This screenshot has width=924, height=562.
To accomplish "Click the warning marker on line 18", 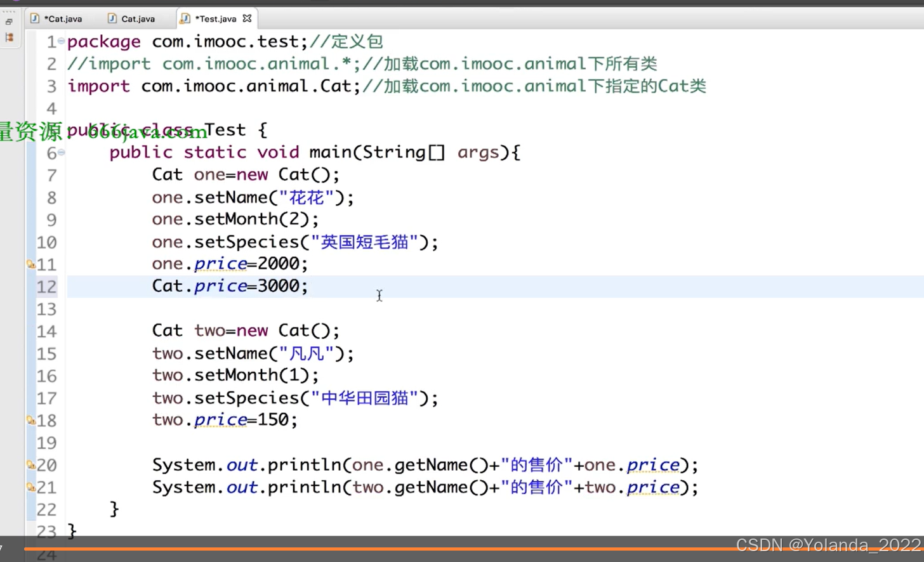I will (30, 420).
